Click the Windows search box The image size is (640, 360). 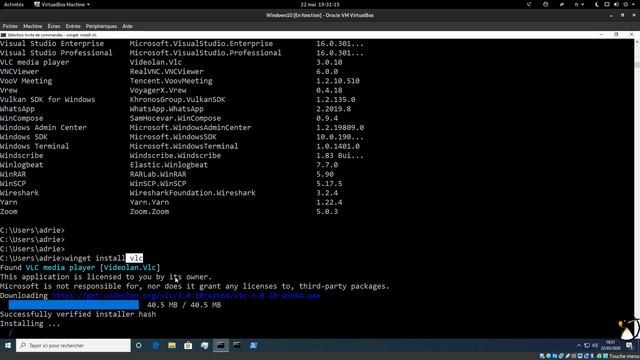[73, 345]
